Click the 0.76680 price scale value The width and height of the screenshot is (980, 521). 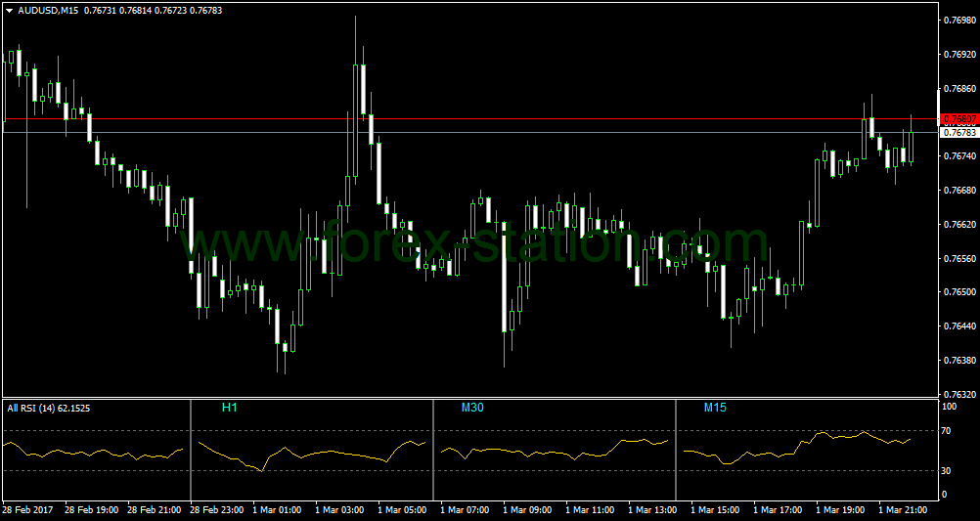click(x=960, y=190)
